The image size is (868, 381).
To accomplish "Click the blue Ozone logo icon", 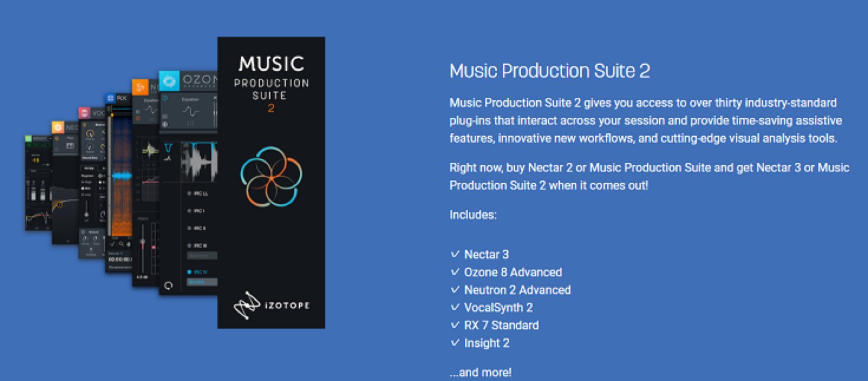I will click(x=169, y=81).
